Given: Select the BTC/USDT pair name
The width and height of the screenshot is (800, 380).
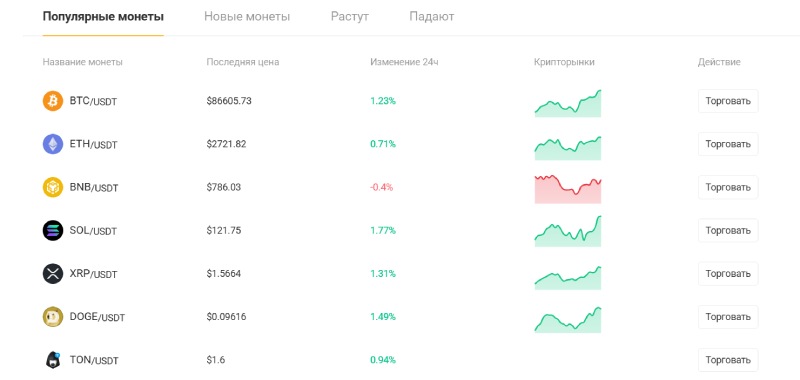Looking at the screenshot, I should click(x=93, y=102).
